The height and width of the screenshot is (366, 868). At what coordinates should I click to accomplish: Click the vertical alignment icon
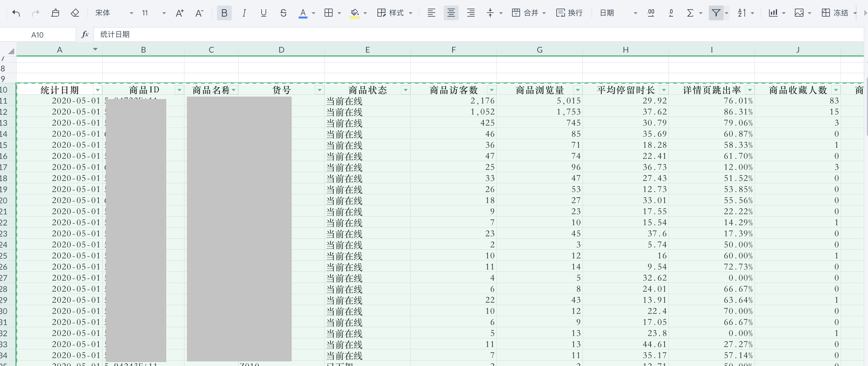coord(490,13)
